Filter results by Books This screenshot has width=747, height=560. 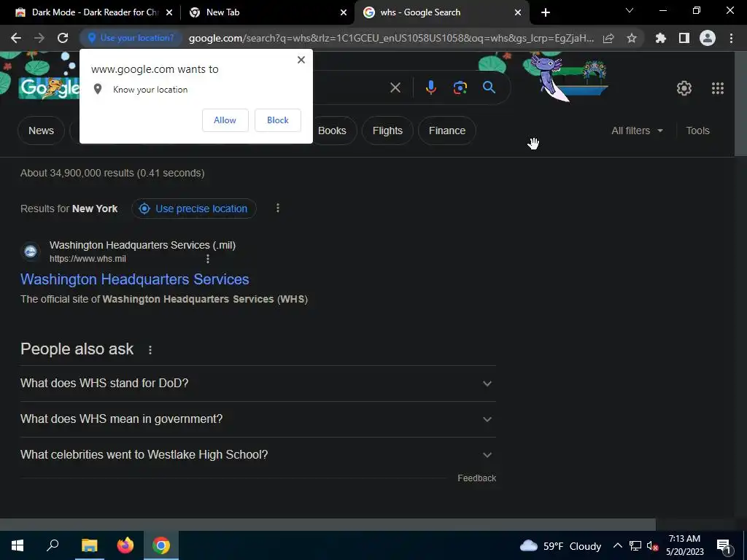(x=332, y=131)
